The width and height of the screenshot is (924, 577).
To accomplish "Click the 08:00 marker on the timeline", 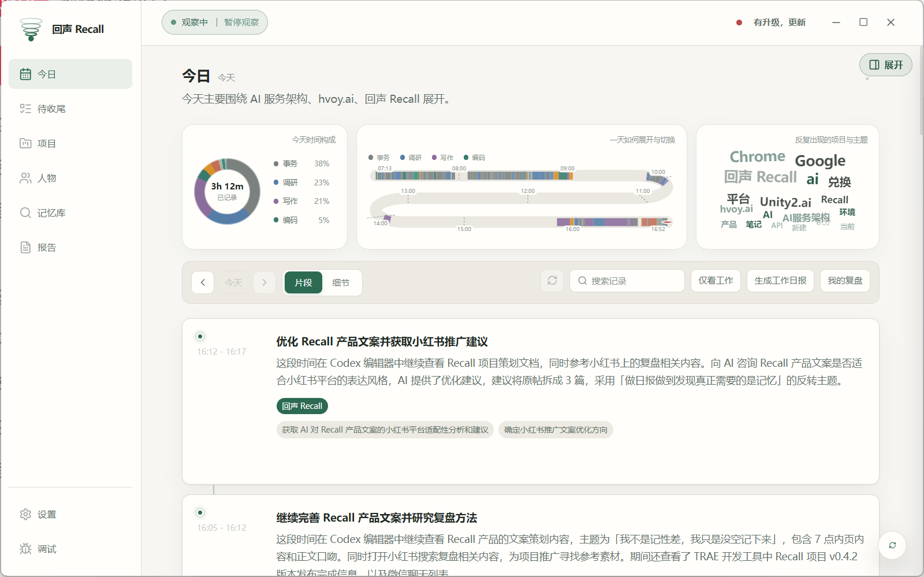I will click(459, 169).
